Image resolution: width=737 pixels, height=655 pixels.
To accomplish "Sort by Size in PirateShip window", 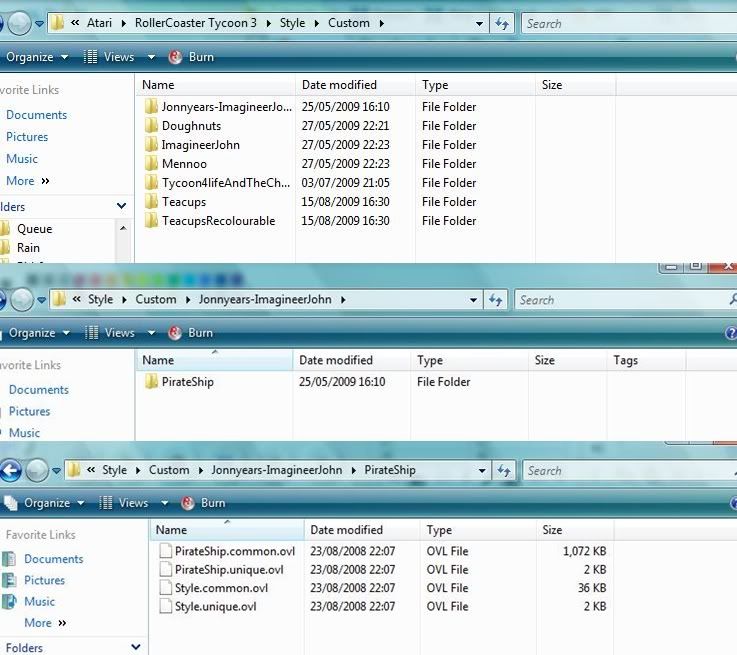I will (575, 530).
